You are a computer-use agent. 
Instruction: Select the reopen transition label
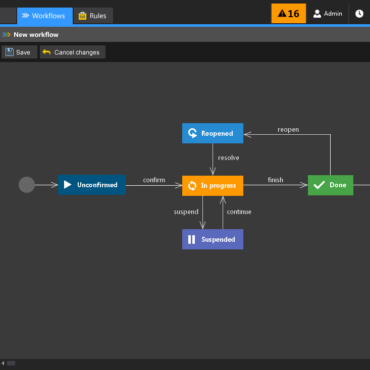point(288,130)
